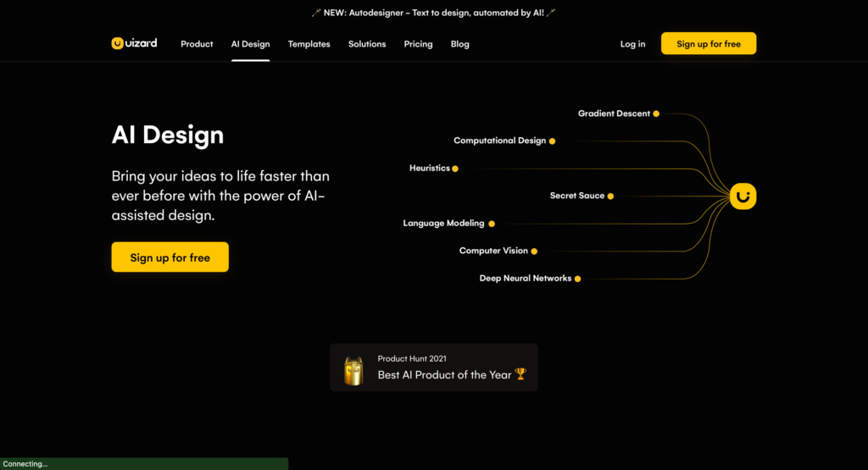Click the Computational Design label
This screenshot has width=868, height=470.
(500, 141)
